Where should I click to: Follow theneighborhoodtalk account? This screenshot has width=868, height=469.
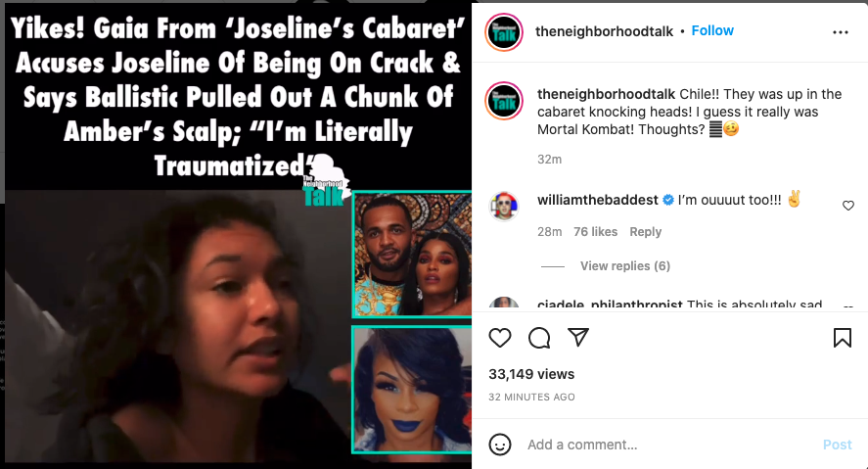coord(712,31)
